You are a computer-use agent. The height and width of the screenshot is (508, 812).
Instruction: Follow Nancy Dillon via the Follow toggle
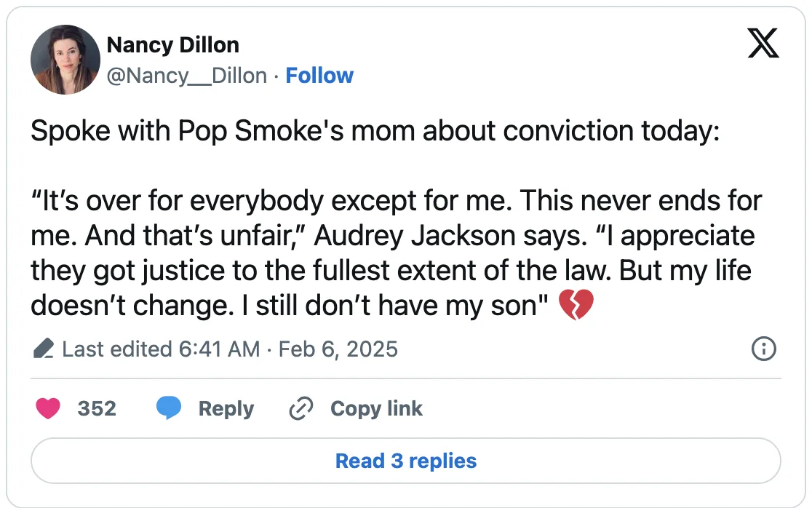coord(319,75)
